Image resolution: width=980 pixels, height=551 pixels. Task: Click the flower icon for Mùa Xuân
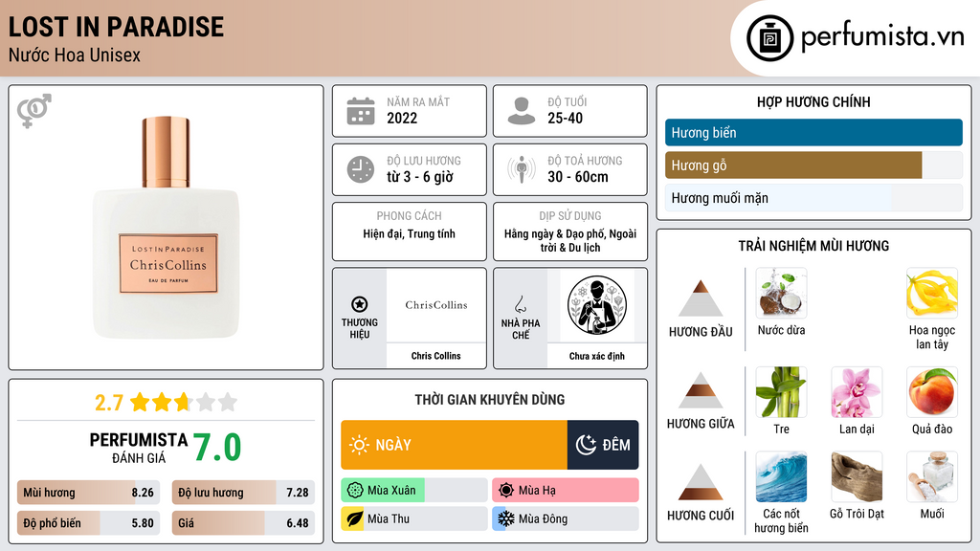pos(355,491)
